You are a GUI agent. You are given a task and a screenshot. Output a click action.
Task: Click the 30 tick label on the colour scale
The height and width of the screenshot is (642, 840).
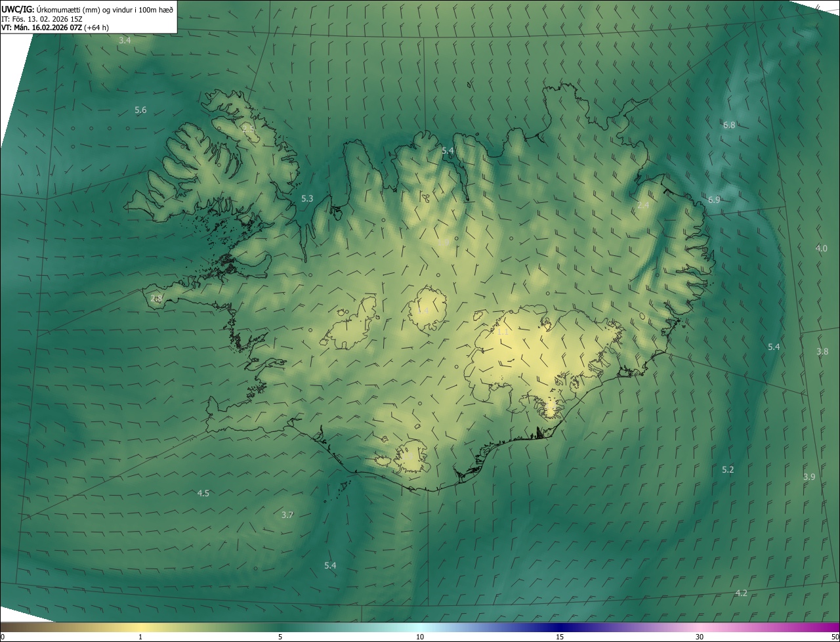(x=700, y=637)
